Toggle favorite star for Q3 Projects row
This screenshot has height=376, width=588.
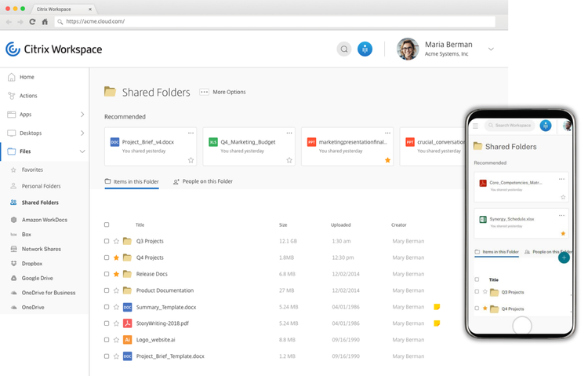pos(116,241)
